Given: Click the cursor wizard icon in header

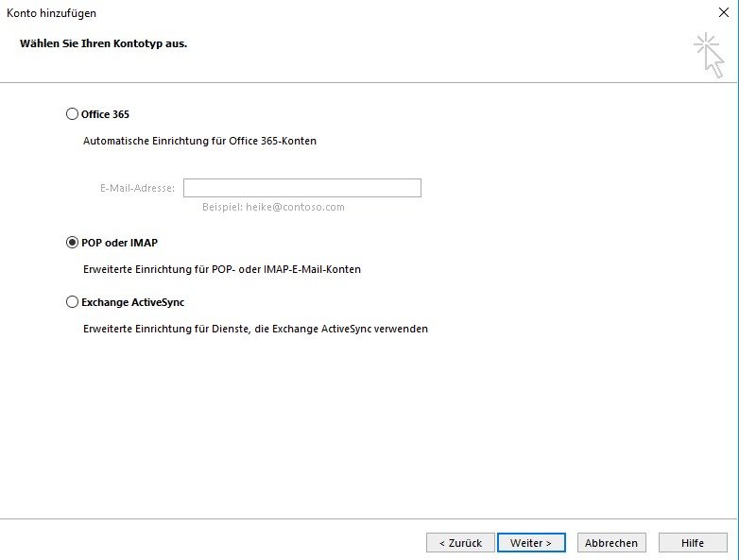Looking at the screenshot, I should (x=708, y=54).
